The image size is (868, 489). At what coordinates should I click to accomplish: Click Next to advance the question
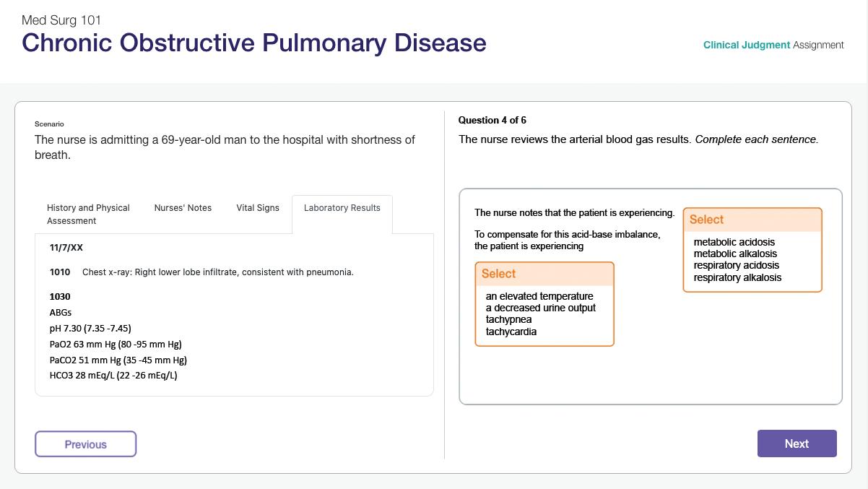[x=797, y=443]
